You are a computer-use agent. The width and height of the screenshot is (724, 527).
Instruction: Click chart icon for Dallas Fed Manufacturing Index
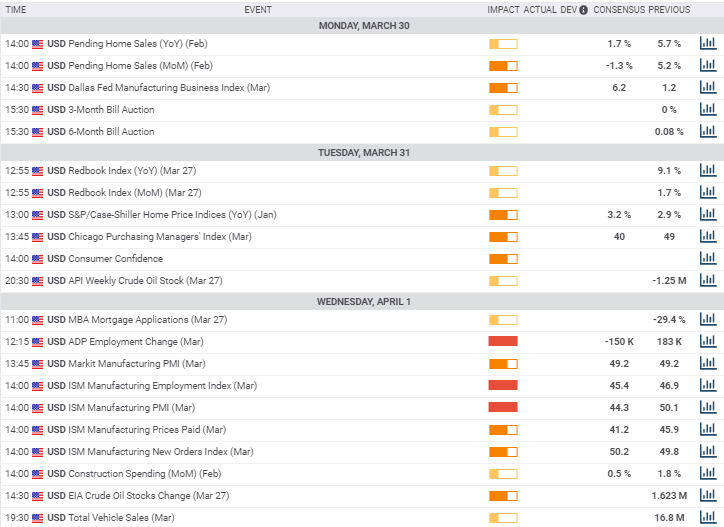click(708, 88)
